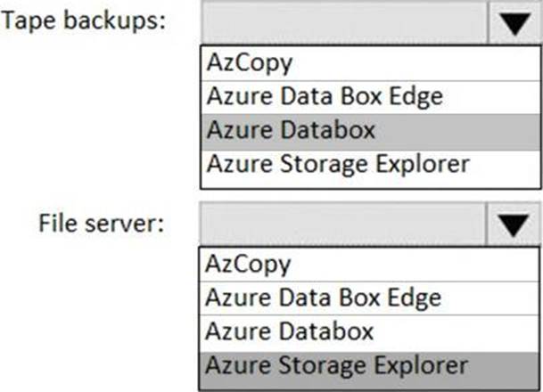The height and width of the screenshot is (392, 543).
Task: Click the first entry in the lower list
Action: [369, 265]
